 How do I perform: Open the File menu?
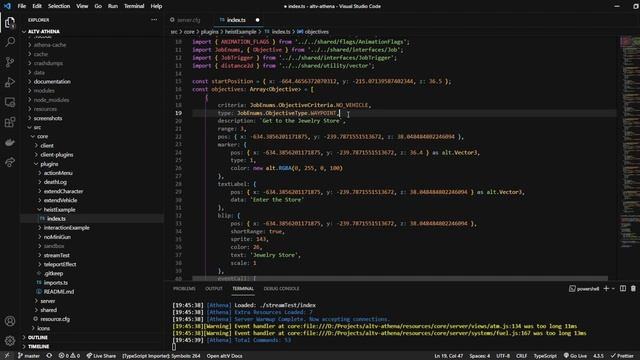(x=22, y=6)
